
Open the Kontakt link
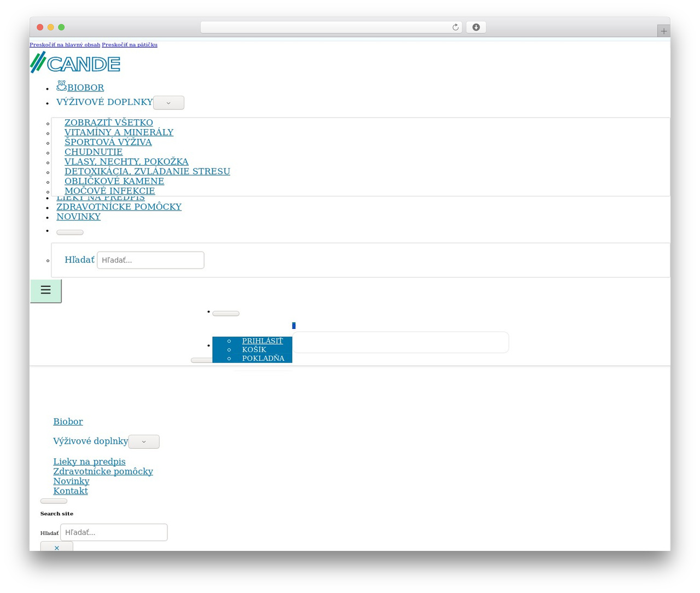coord(71,491)
